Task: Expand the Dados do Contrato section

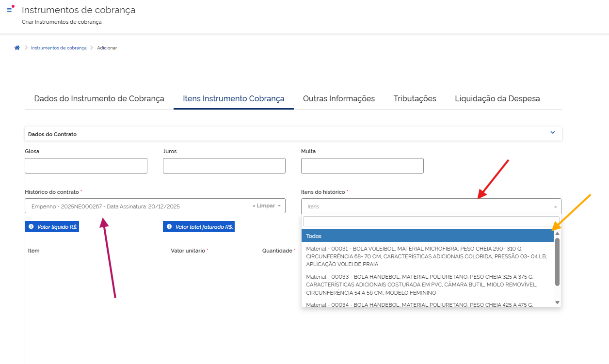Action: (x=552, y=133)
